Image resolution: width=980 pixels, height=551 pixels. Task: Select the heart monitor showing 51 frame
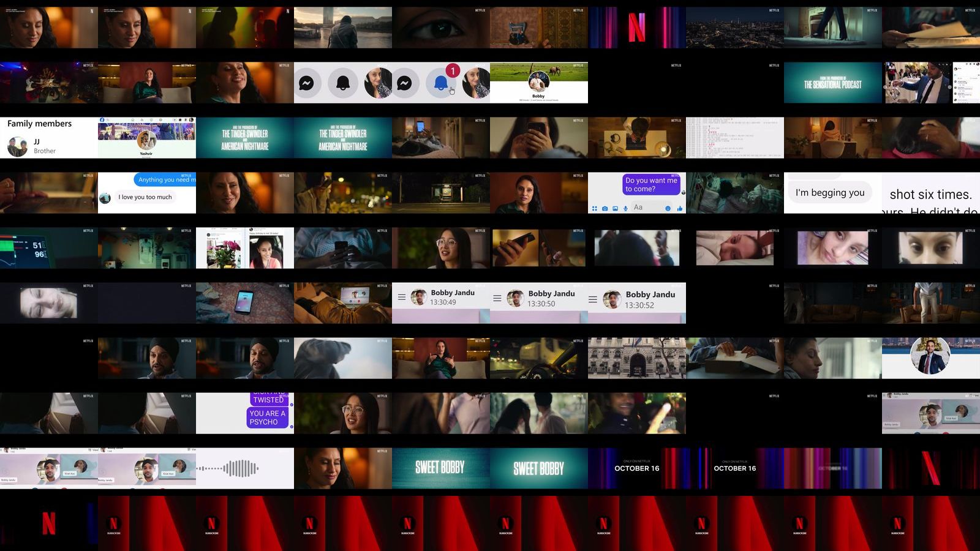[49, 248]
